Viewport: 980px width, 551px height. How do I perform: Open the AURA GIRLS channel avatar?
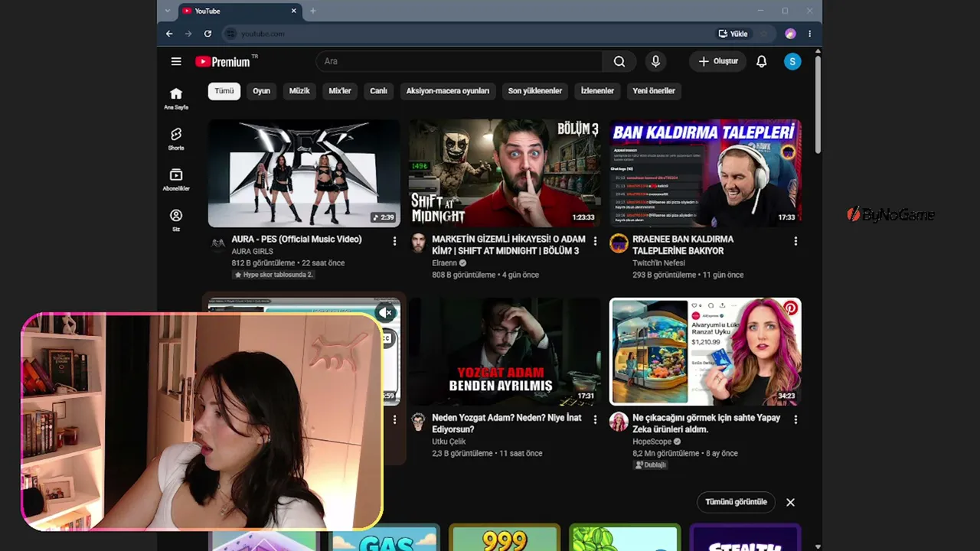click(x=218, y=243)
